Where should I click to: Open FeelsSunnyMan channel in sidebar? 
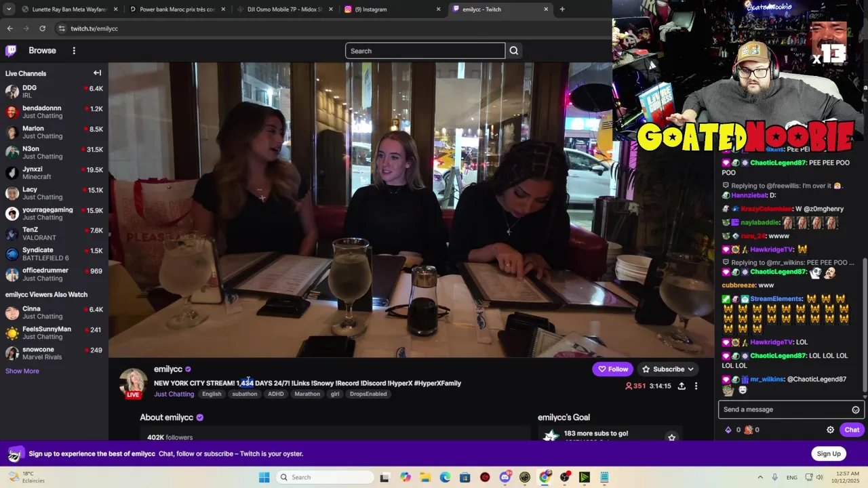54,333
